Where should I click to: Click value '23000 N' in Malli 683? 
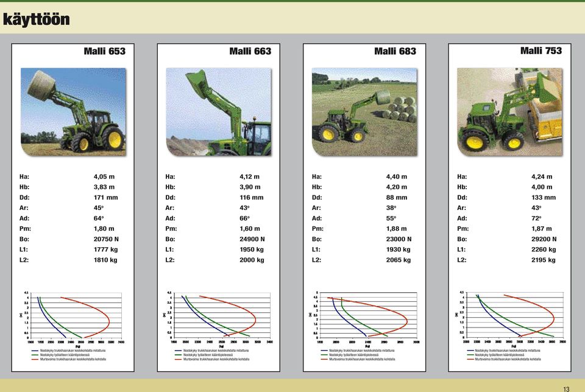[x=399, y=239]
